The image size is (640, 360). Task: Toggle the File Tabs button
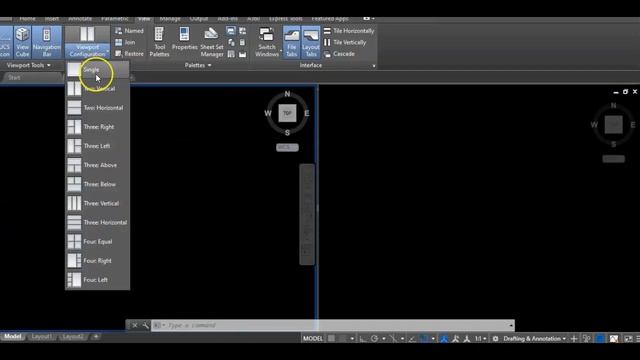click(291, 42)
